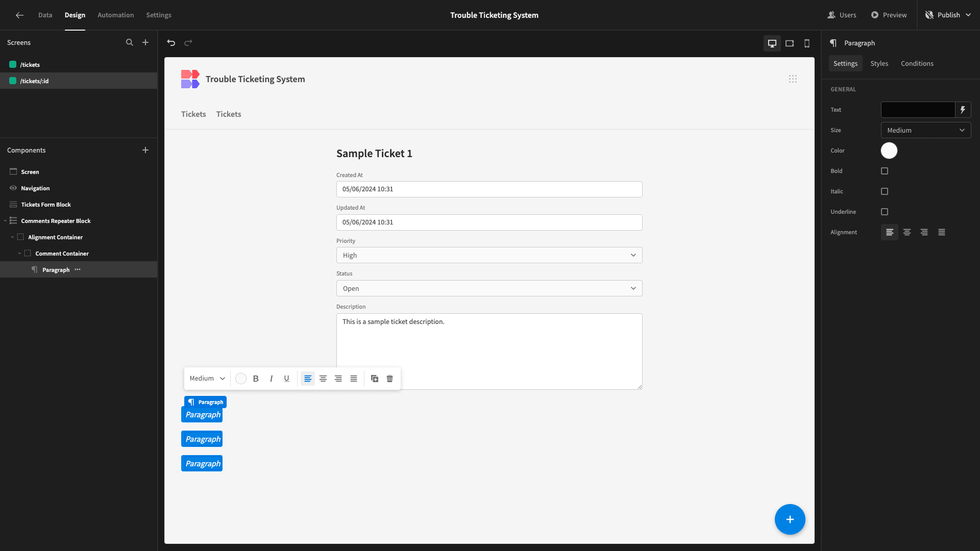Open the Color swatch in settings panel
The height and width of the screenshot is (551, 980).
coord(889,151)
